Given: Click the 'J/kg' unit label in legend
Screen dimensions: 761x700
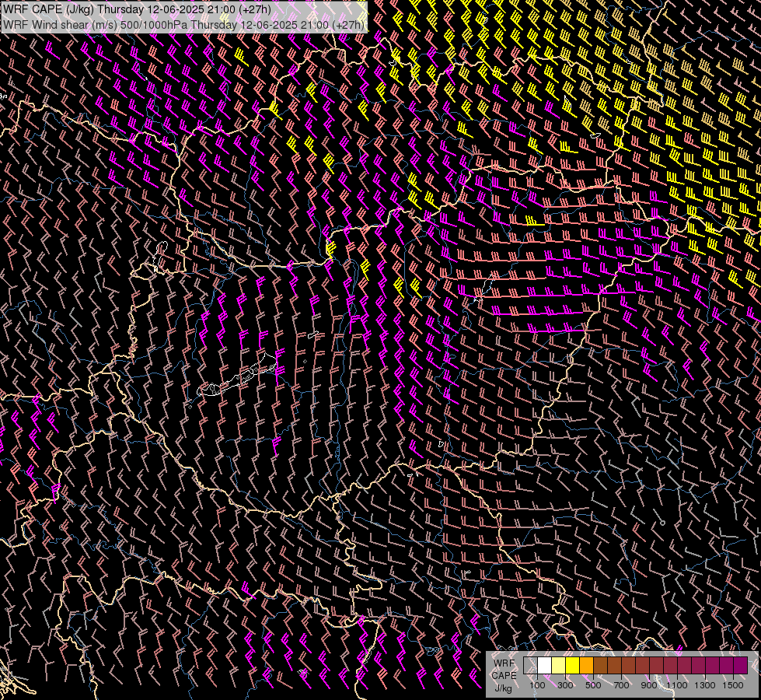Looking at the screenshot, I should point(503,688).
